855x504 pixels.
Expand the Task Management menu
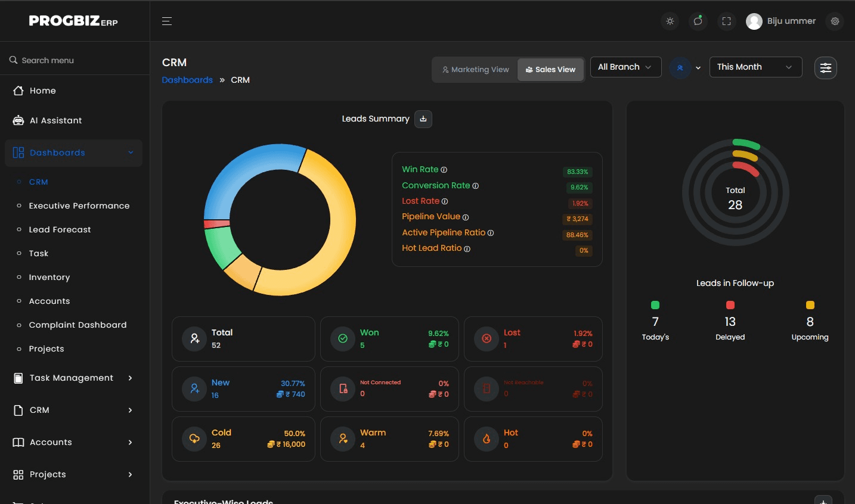click(x=75, y=378)
